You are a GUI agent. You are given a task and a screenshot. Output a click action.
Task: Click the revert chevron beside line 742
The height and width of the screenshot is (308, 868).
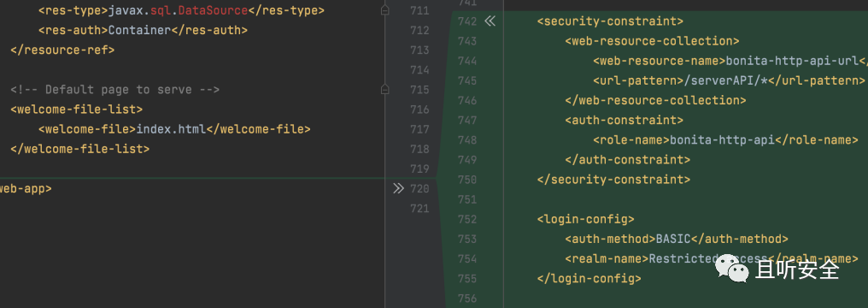490,21
